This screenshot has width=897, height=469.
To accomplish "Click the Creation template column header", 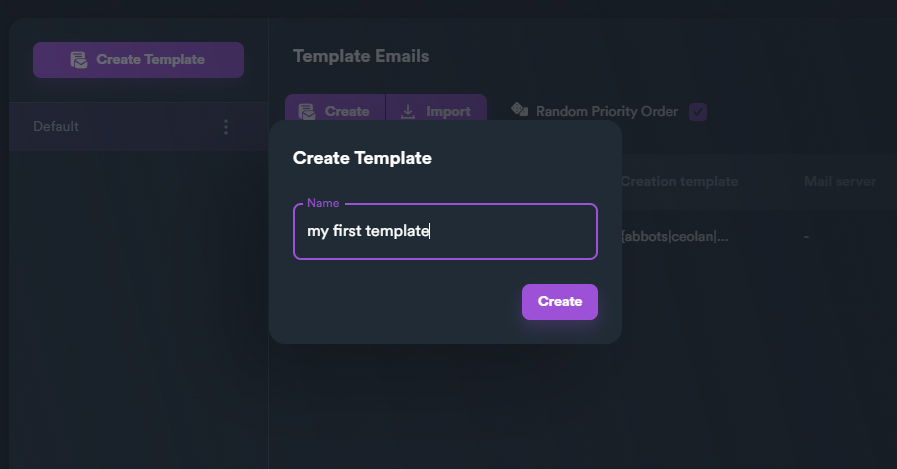I will click(x=679, y=182).
